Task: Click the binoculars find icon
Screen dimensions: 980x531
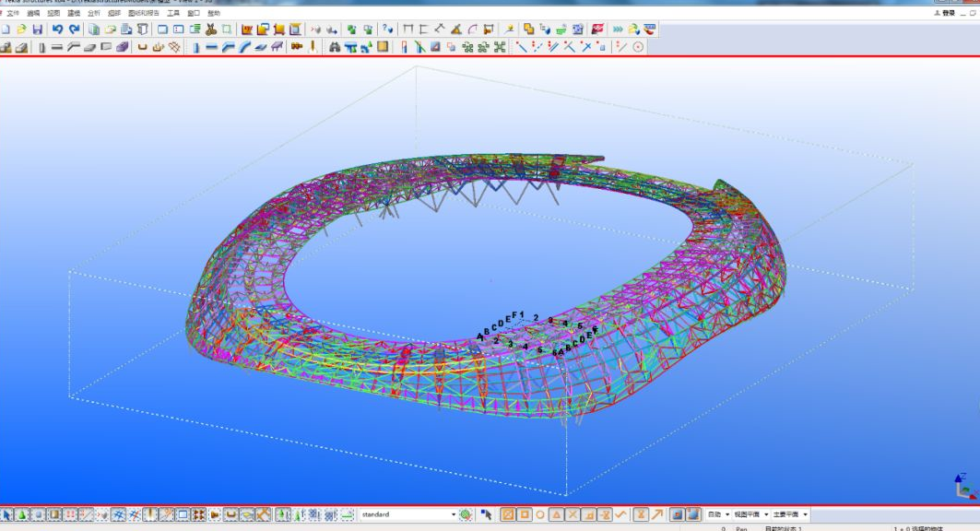Action: pos(335,47)
